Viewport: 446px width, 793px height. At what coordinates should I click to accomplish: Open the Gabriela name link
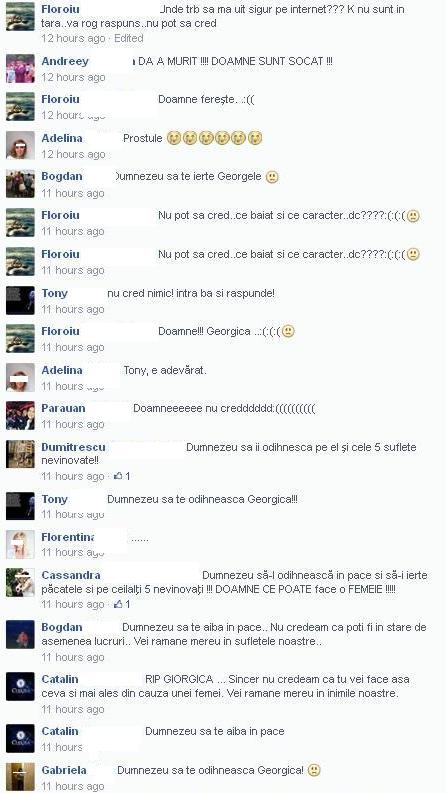pos(64,770)
